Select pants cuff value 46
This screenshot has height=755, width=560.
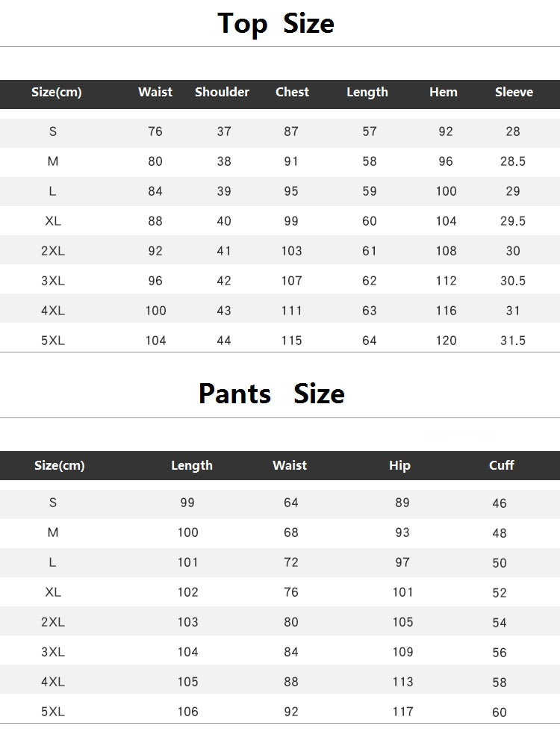coord(500,503)
